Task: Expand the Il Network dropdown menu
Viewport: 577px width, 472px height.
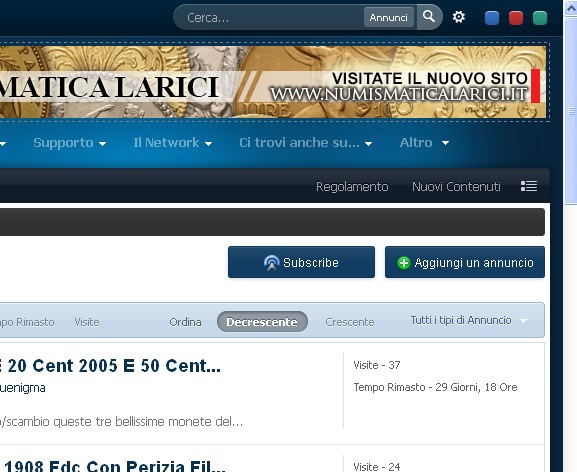Action: point(173,143)
